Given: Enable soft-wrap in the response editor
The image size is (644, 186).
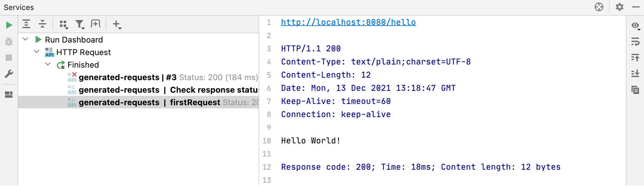Looking at the screenshot, I should coord(636,42).
